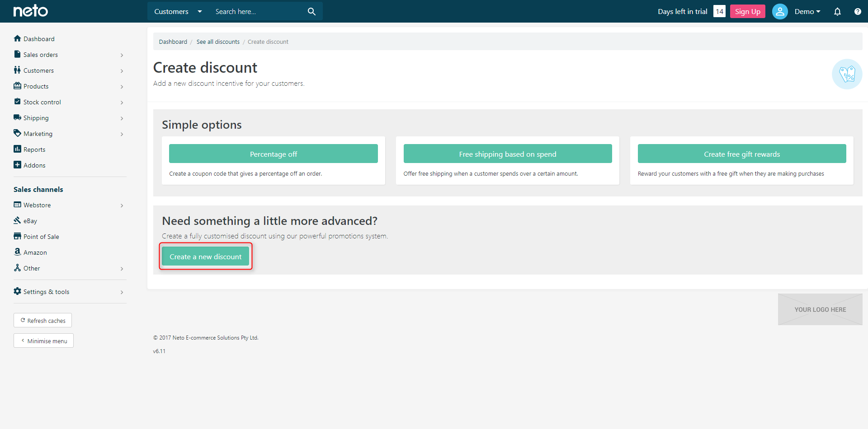
Task: Click the Sales orders document icon
Action: coord(17,54)
